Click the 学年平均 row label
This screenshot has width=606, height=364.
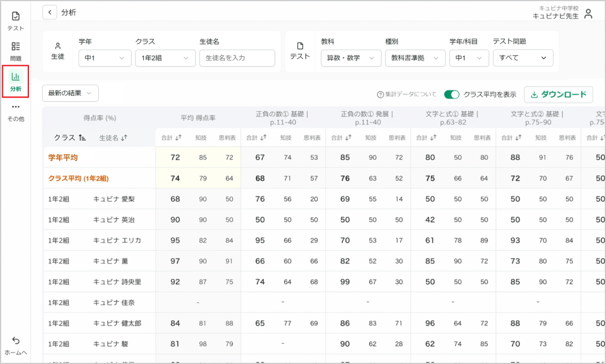click(63, 157)
